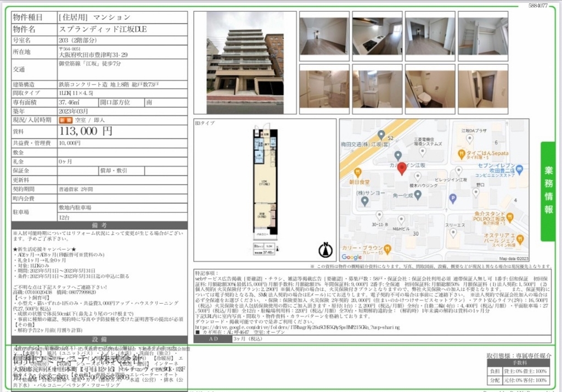
Task: Open the room with white closet doors thumbnail
Action: (430, 36)
